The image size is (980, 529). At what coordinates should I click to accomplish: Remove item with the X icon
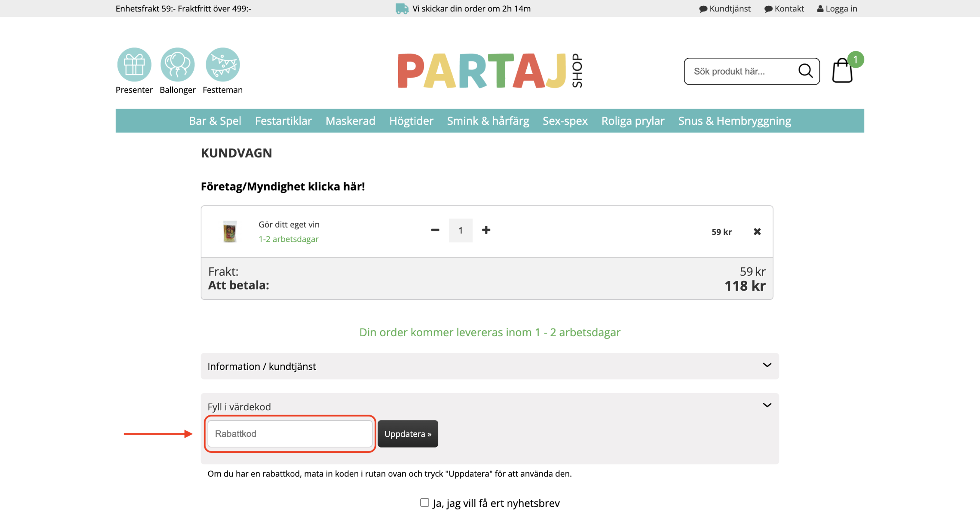pos(757,231)
